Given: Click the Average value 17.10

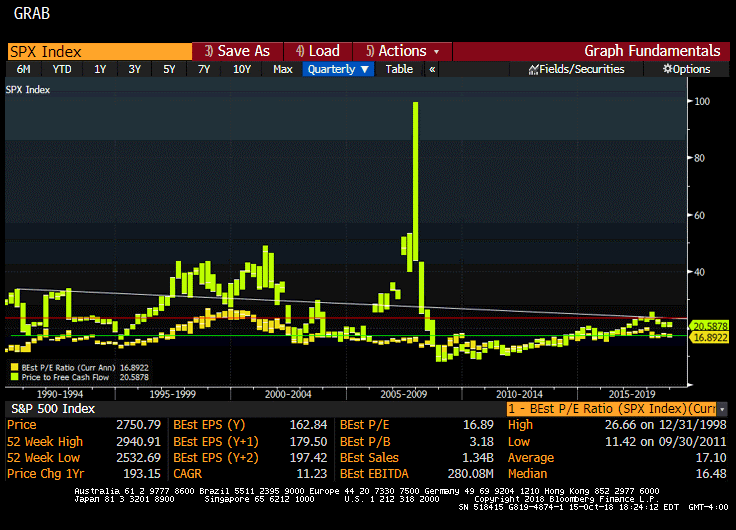Looking at the screenshot, I should [x=711, y=458].
